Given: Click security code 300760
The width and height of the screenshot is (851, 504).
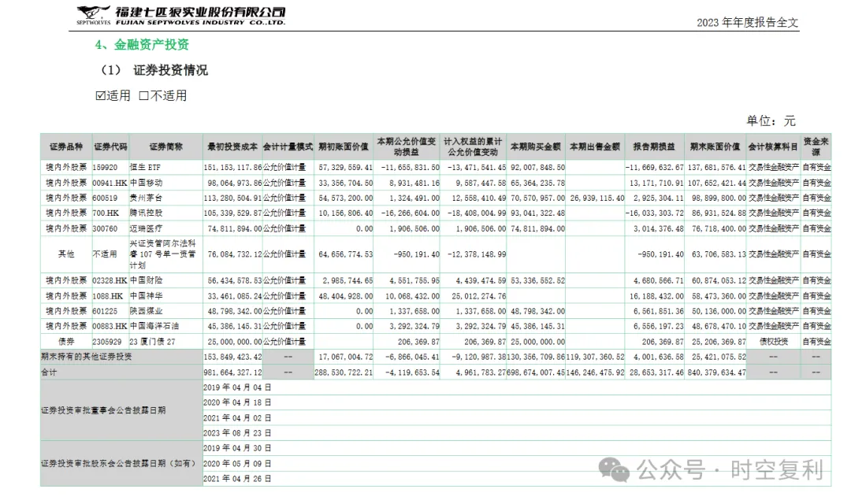Looking at the screenshot, I should (105, 228).
